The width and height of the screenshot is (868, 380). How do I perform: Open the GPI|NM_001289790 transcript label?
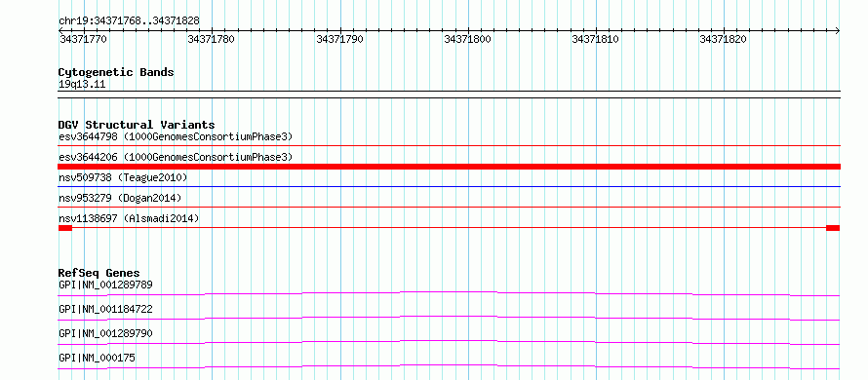105,333
